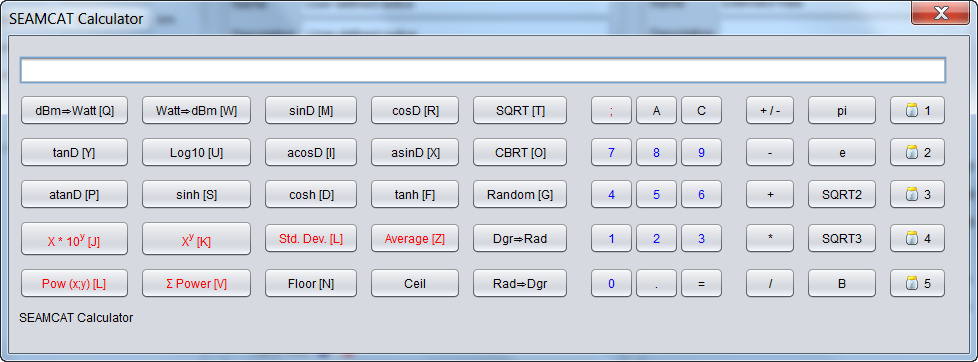Click the Pow (x;y) [L] button
The width and height of the screenshot is (978, 362).
pyautogui.click(x=74, y=283)
